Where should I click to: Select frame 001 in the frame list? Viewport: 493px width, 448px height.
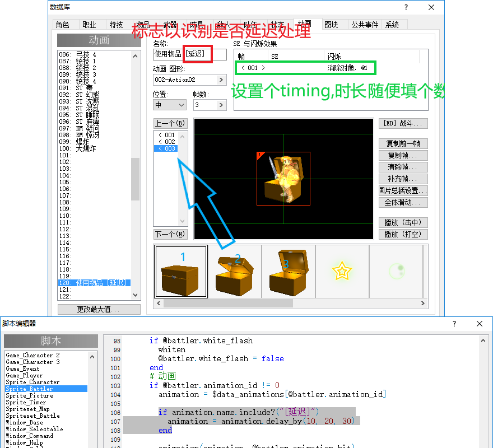pos(166,135)
